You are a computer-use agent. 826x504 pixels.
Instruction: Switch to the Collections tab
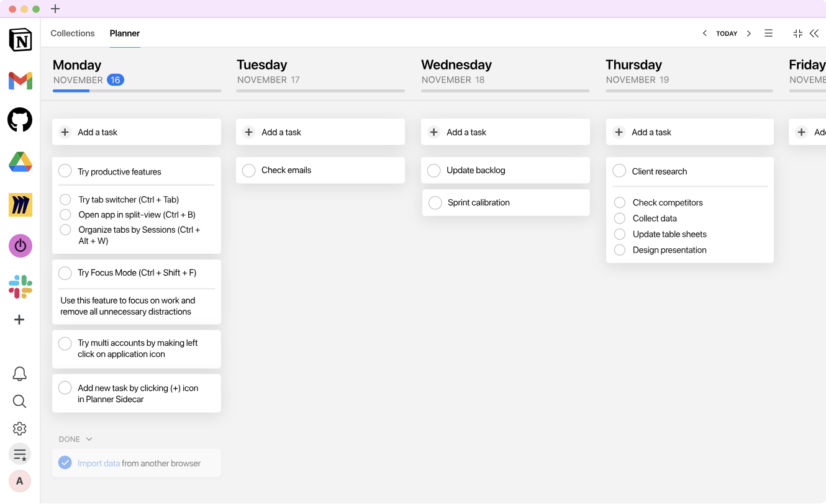coord(73,34)
